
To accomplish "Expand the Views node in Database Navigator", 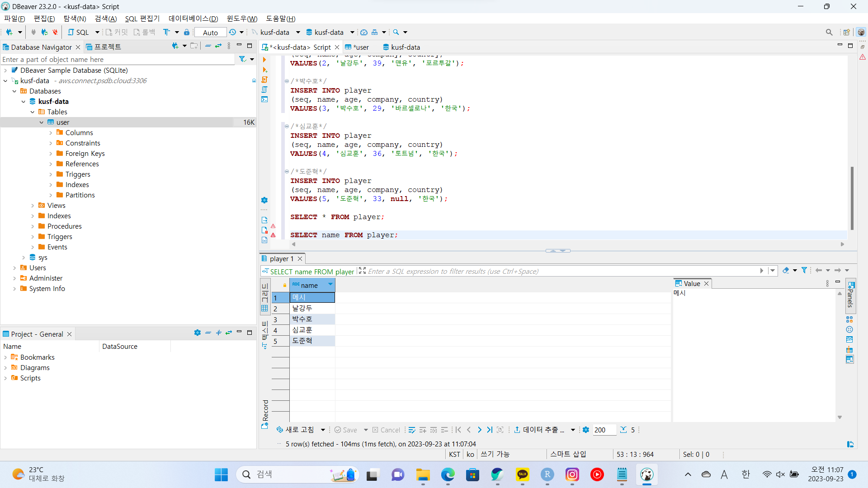I will point(33,205).
